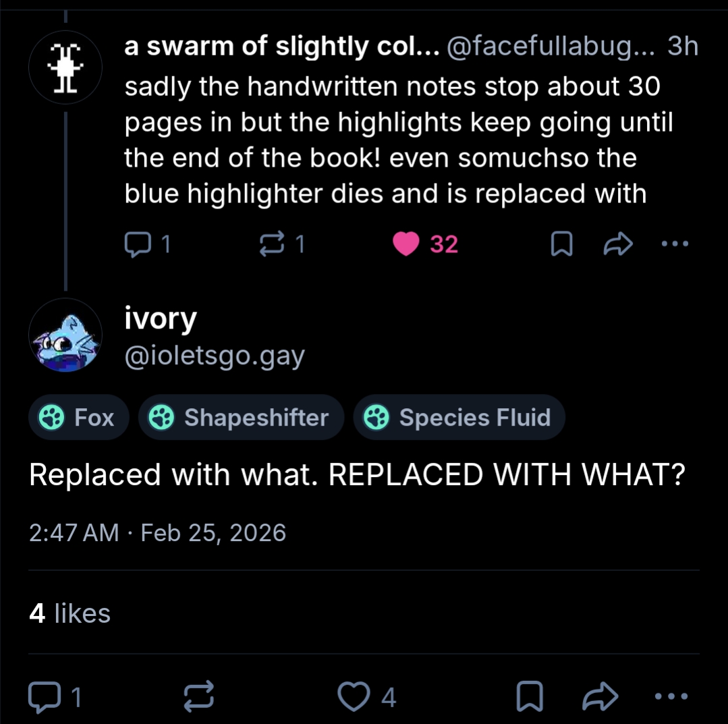Unlike the parent post with 32 likes

pos(406,244)
